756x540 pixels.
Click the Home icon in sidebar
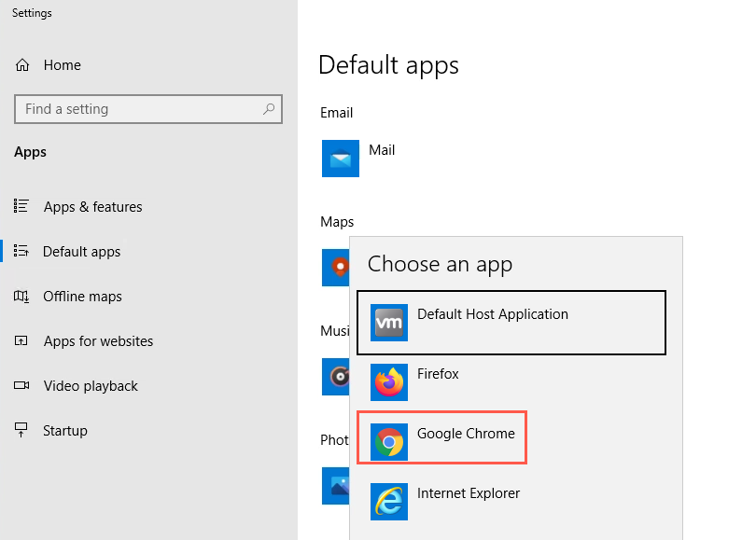point(22,65)
